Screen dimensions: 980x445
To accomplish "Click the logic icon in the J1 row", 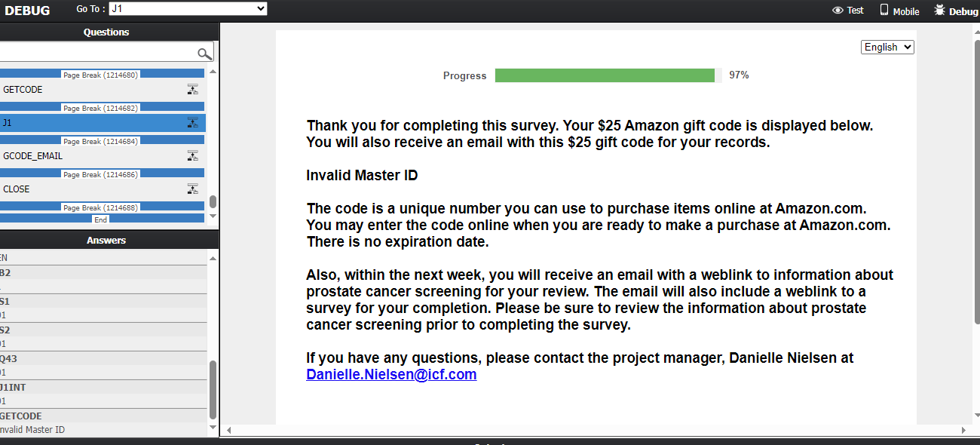I will point(193,123).
